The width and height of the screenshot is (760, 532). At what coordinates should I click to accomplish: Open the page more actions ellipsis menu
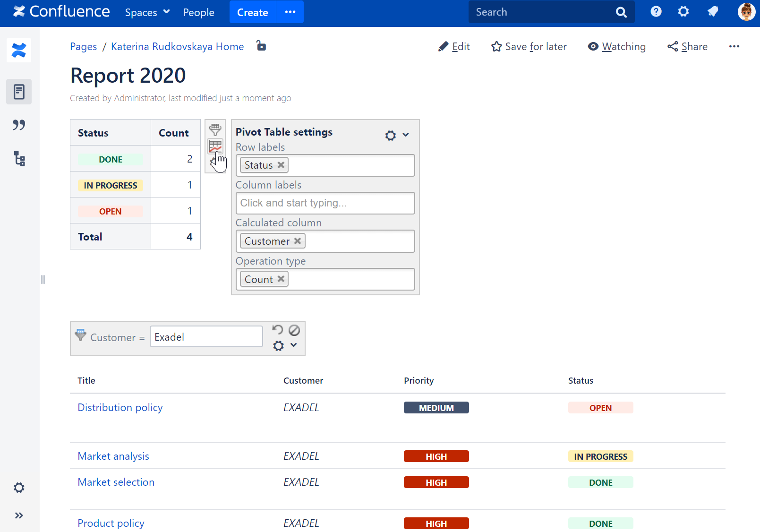(x=734, y=46)
